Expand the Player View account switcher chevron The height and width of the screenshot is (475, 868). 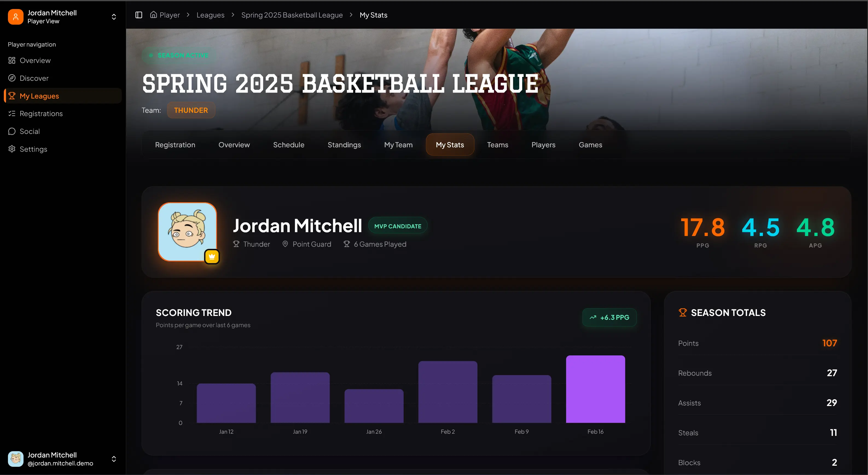click(x=114, y=16)
